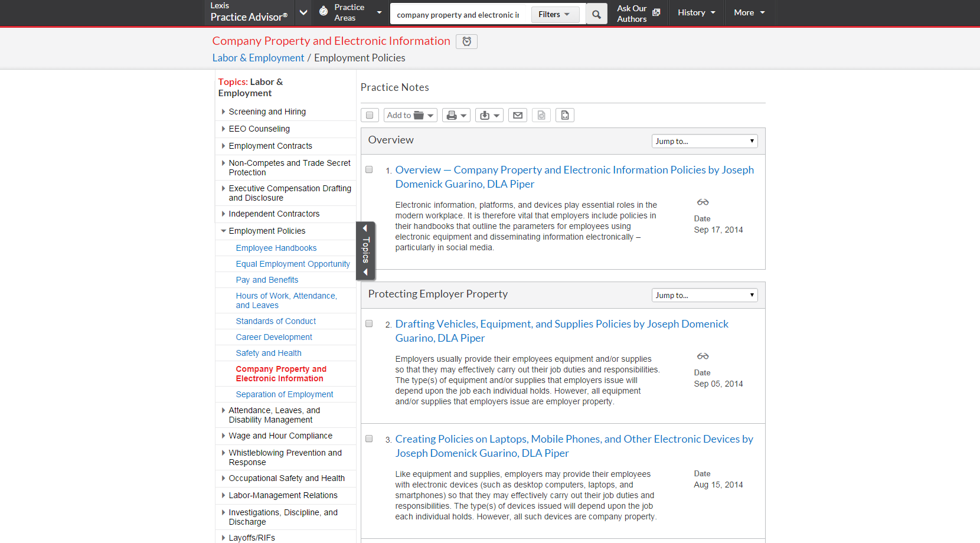The image size is (980, 543).
Task: Open the Filters dropdown in search bar
Action: click(x=554, y=15)
